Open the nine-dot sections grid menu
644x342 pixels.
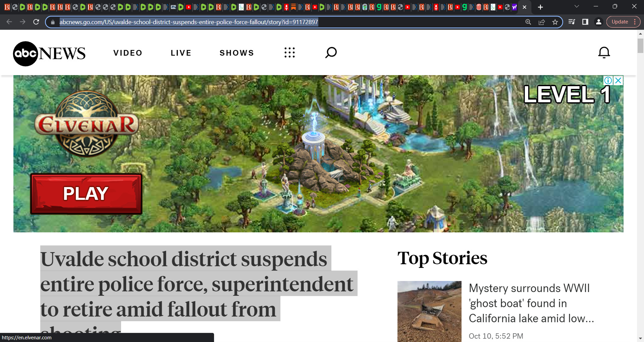[289, 53]
